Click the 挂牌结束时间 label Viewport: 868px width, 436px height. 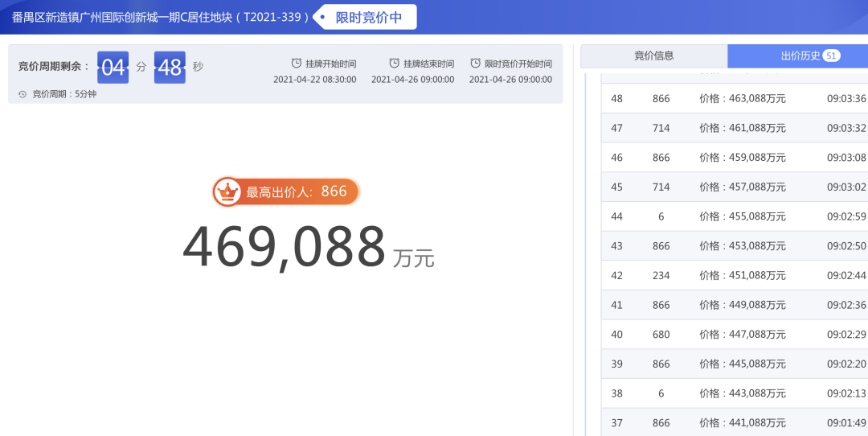coord(429,64)
